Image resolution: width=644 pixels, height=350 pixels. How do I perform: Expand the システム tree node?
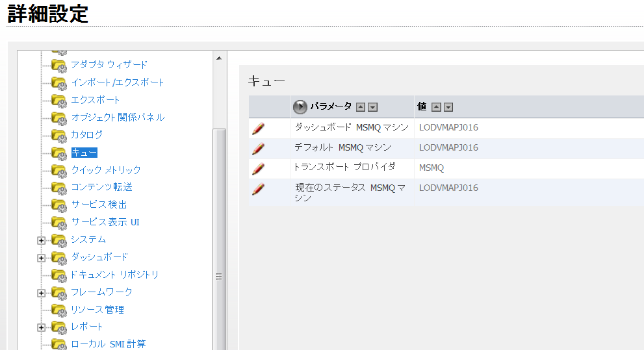[41, 240]
